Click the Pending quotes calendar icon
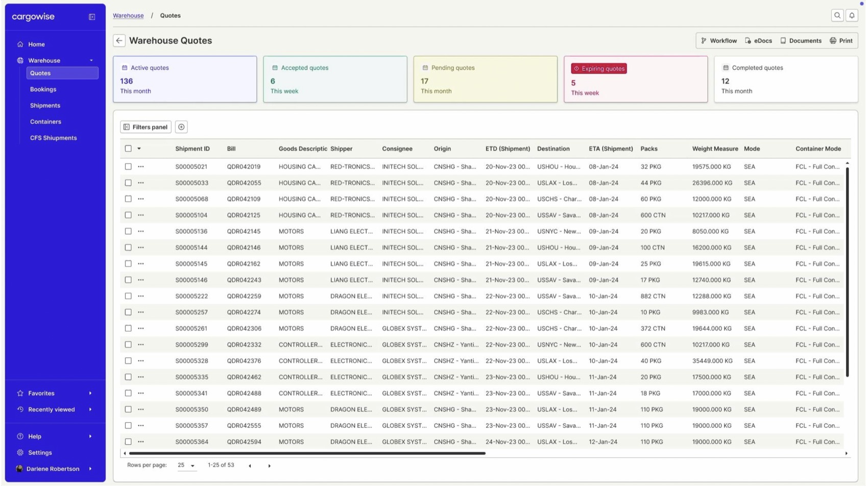 425,68
